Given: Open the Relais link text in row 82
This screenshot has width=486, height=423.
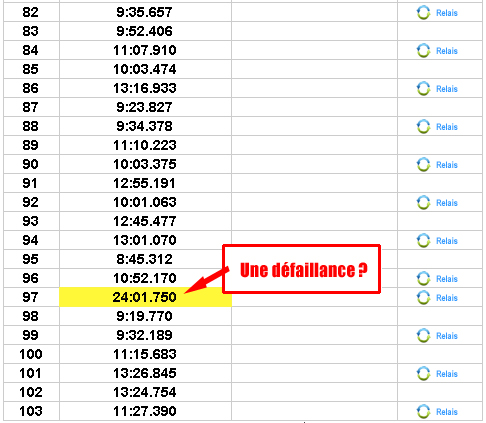Looking at the screenshot, I should pyautogui.click(x=447, y=13).
